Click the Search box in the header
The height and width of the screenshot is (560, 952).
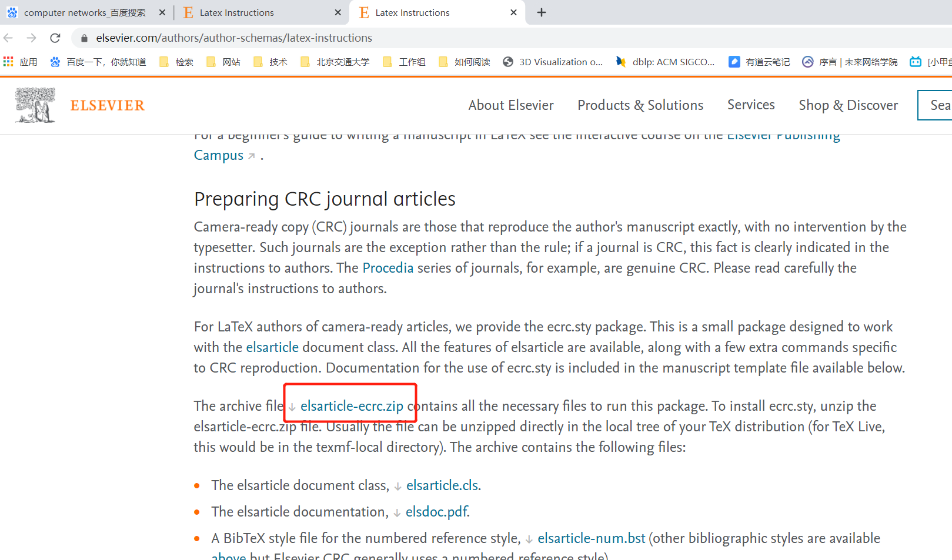[935, 105]
